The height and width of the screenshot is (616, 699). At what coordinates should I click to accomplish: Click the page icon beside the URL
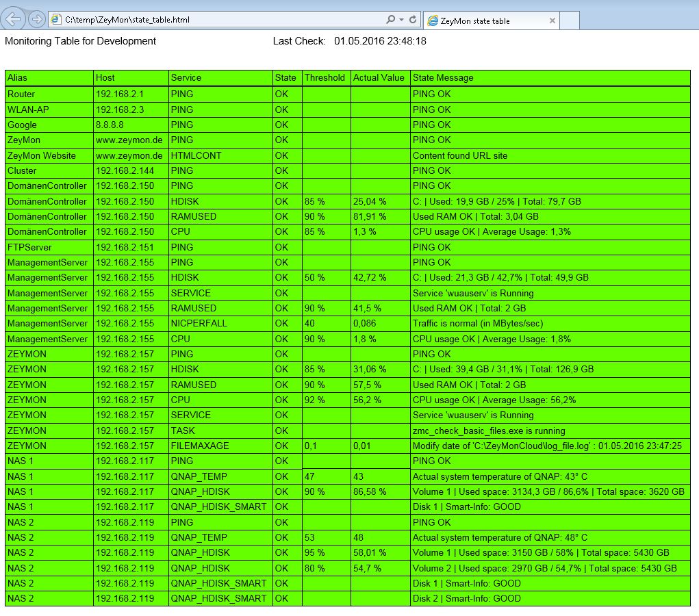pyautogui.click(x=56, y=20)
